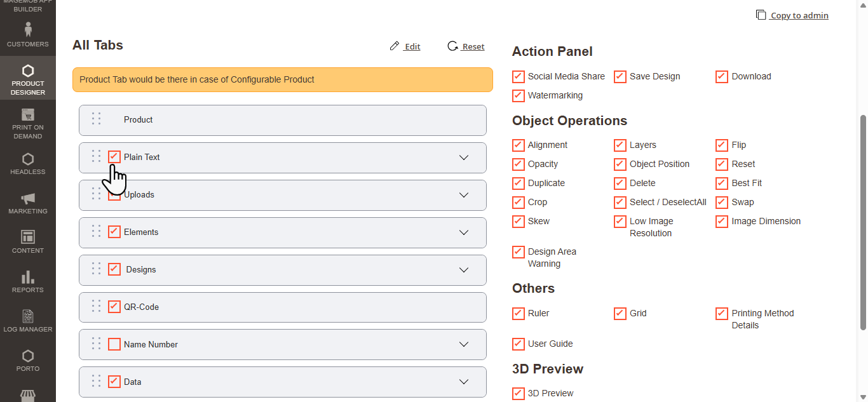Enable the Name Number tab checkbox

click(x=114, y=344)
